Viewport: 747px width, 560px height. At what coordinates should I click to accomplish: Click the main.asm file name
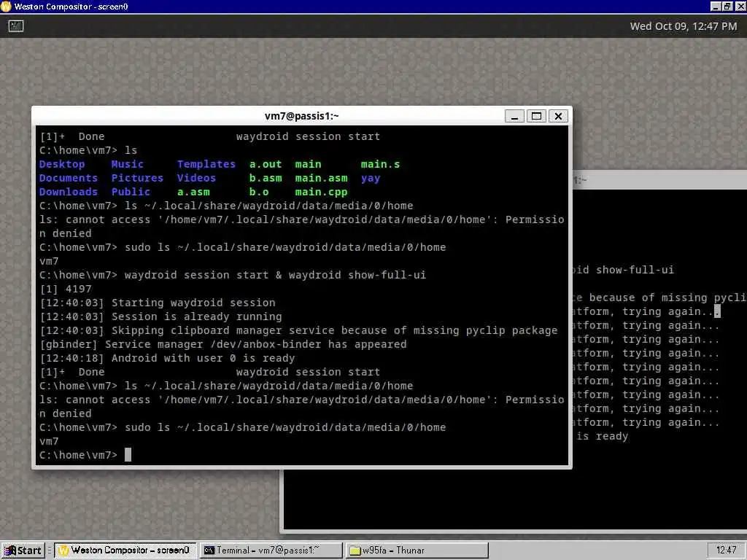click(x=321, y=178)
